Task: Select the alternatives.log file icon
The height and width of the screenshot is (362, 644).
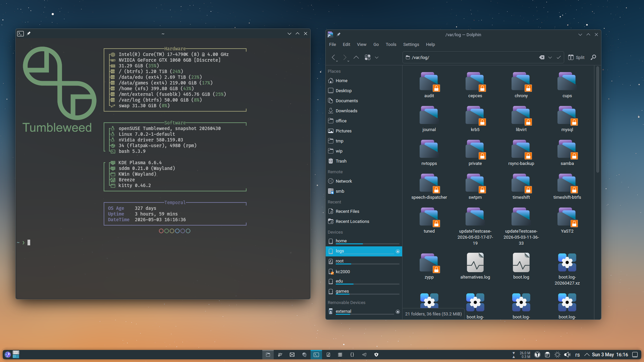Action: [475, 262]
